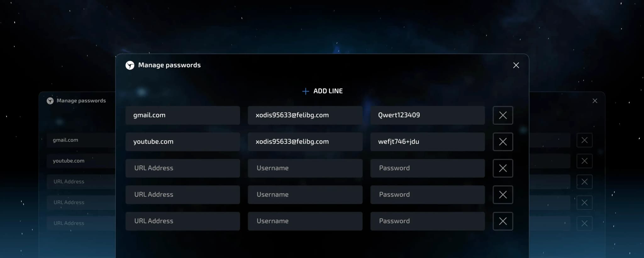Remove the second empty password row

click(x=502, y=195)
